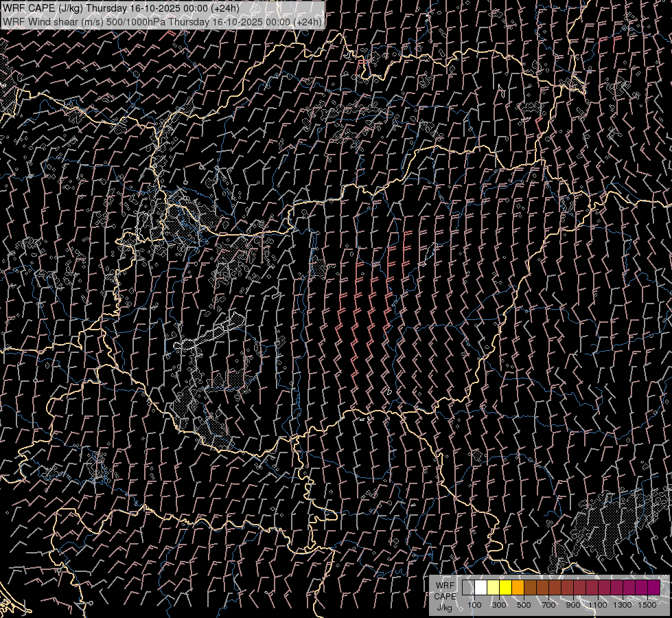Click the 100 value label in the legend
672x618 pixels.
(x=474, y=605)
